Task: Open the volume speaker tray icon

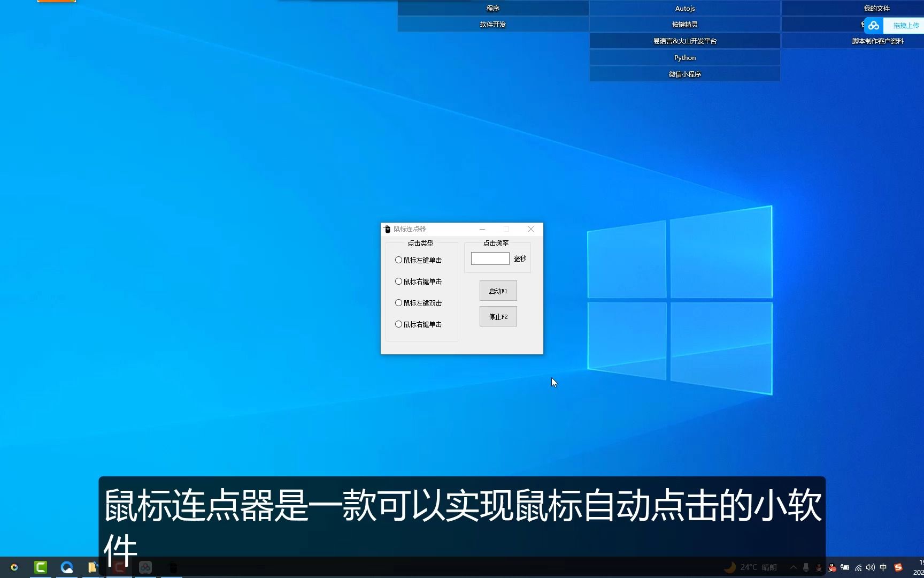Action: 871,567
